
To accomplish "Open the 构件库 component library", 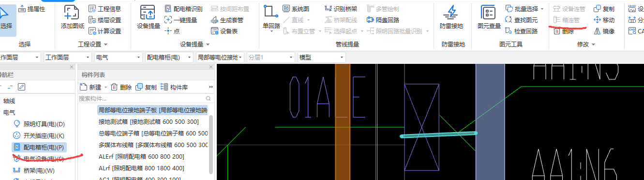I will click(174, 88).
